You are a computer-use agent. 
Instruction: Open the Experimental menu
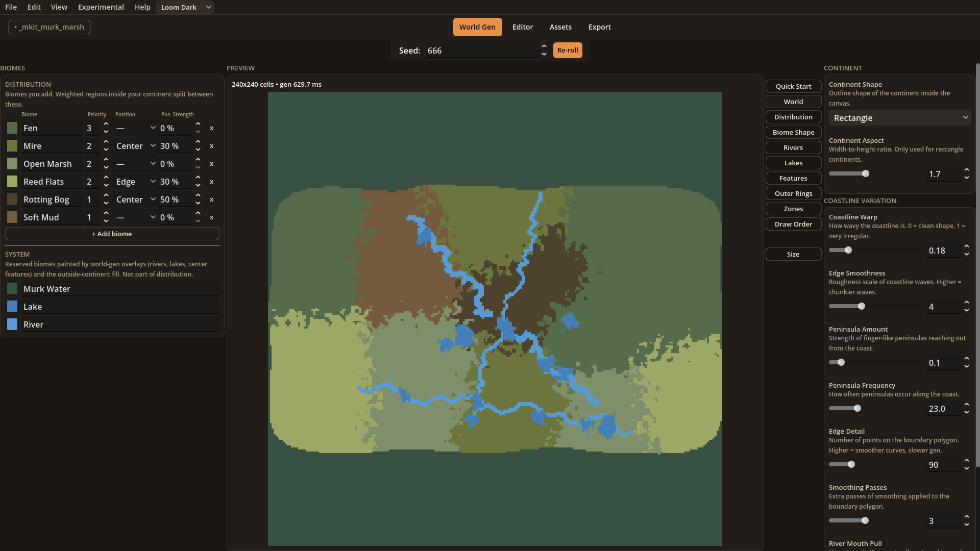[x=101, y=7]
